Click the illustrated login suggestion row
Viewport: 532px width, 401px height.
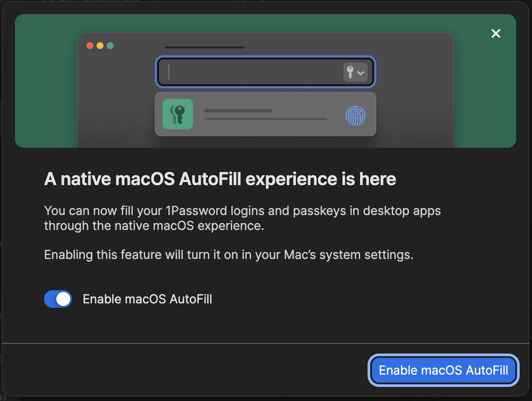(x=265, y=114)
